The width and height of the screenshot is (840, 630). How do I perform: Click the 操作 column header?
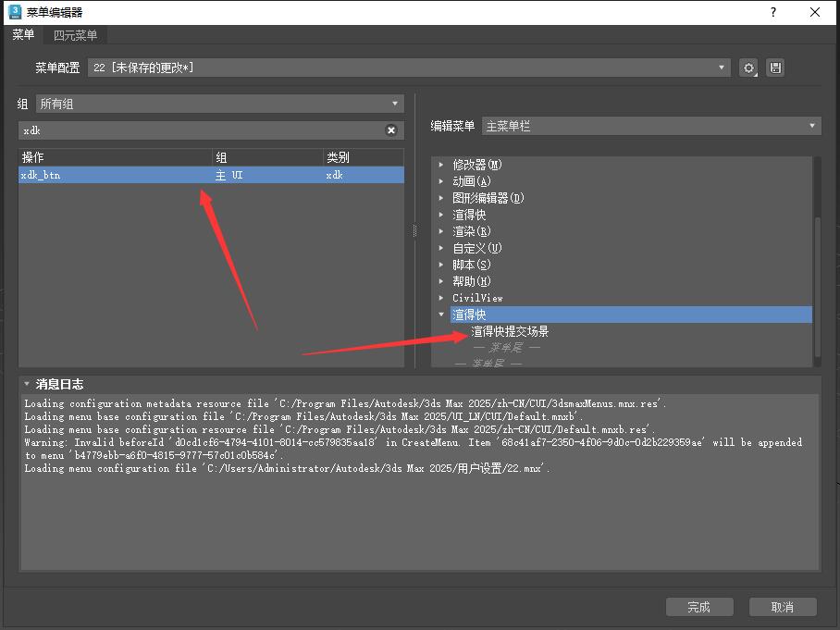coord(111,157)
